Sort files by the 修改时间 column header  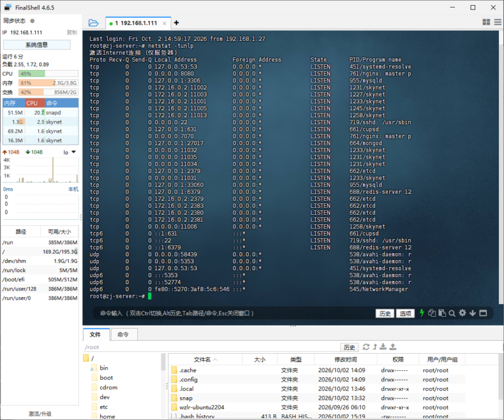(345, 360)
